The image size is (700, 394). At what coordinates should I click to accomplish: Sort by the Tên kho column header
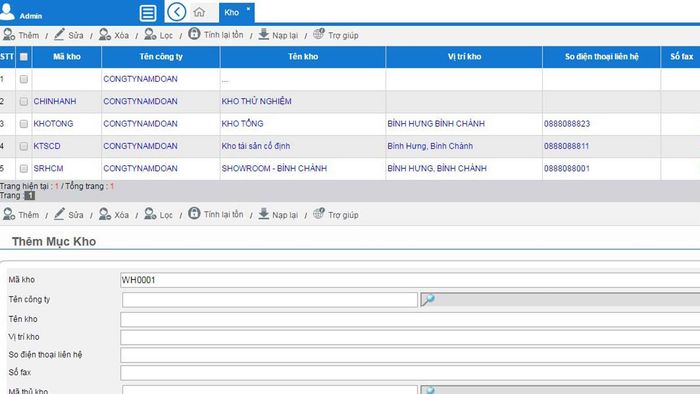[x=303, y=57]
